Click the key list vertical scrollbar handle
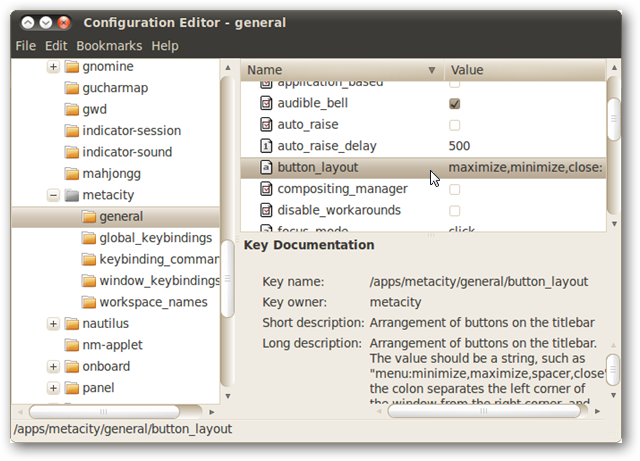The height and width of the screenshot is (461, 640). [x=614, y=119]
